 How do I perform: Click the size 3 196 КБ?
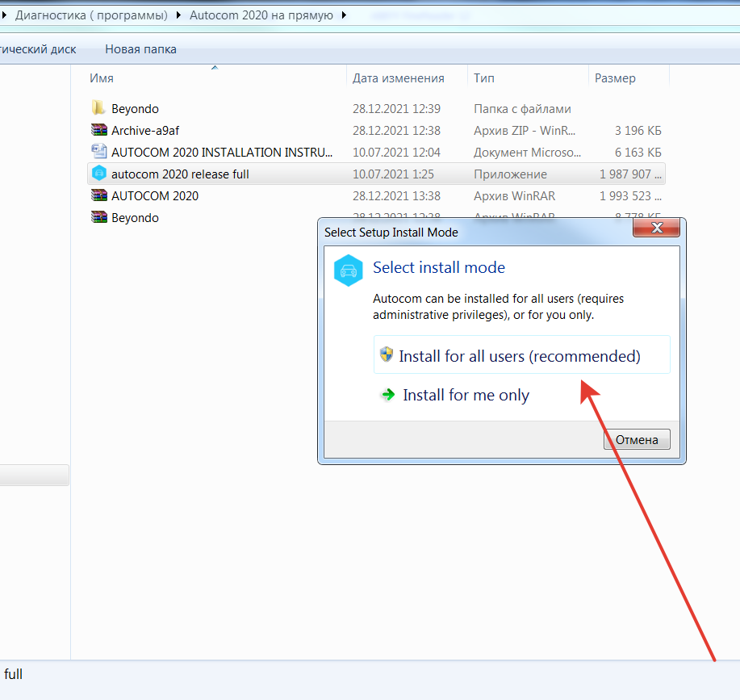[x=638, y=130]
